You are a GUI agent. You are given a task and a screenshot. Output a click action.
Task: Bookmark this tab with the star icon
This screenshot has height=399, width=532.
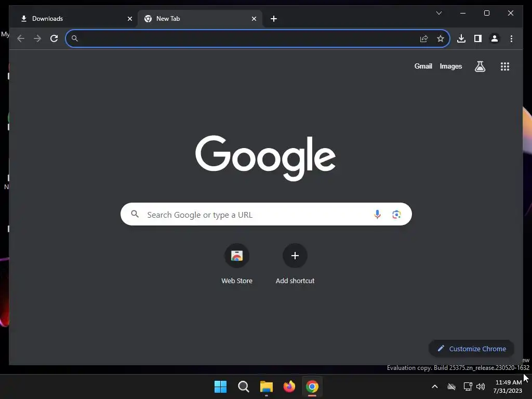tap(441, 38)
